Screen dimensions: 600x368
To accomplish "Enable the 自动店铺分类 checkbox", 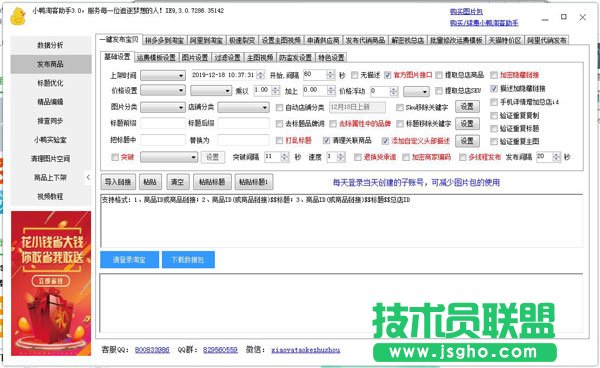I will 279,108.
